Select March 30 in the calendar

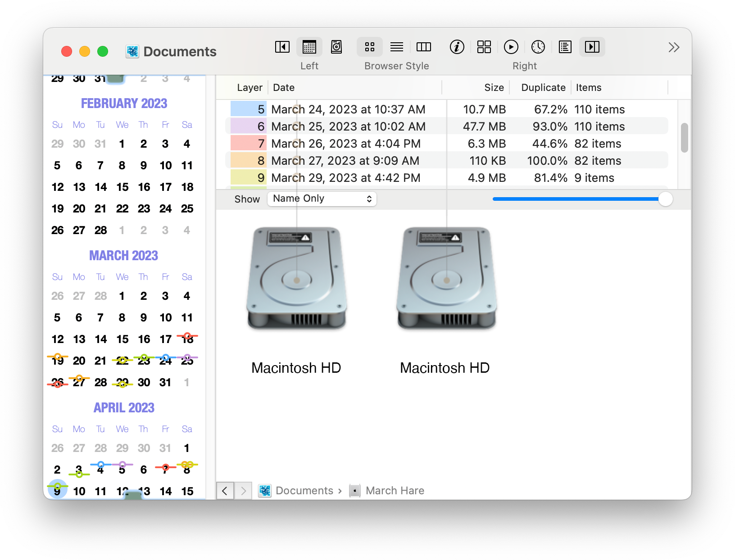[x=144, y=383]
